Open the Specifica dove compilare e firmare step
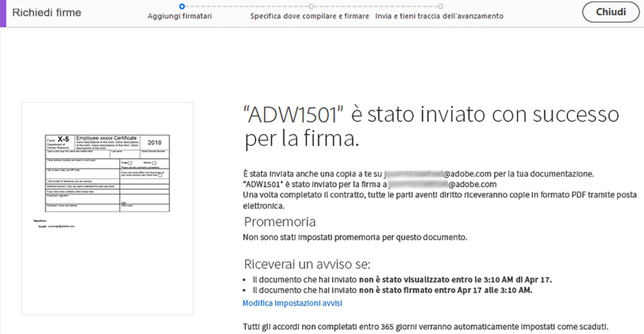This screenshot has width=644, height=334. (x=310, y=16)
